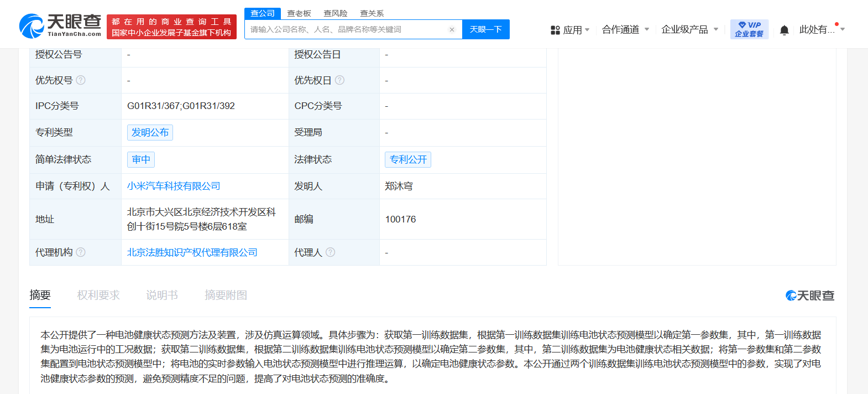Click the 审中 legal status tag
The width and height of the screenshot is (868, 394).
pyautogui.click(x=141, y=160)
